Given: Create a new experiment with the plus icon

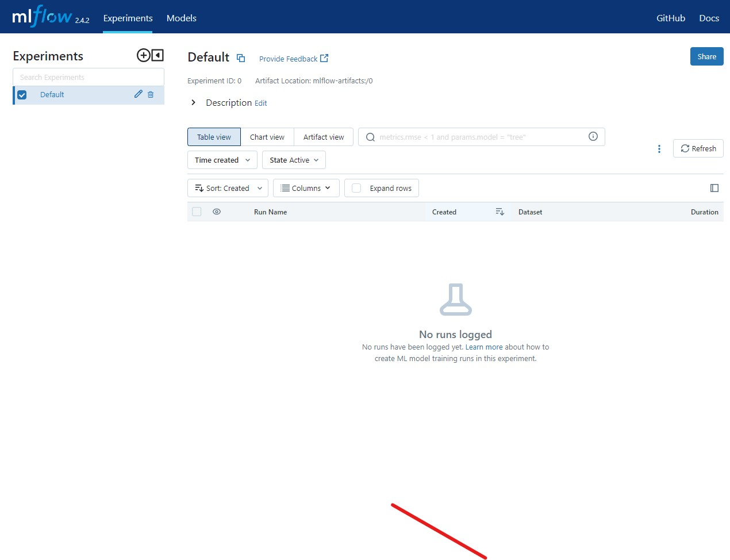Looking at the screenshot, I should [143, 55].
